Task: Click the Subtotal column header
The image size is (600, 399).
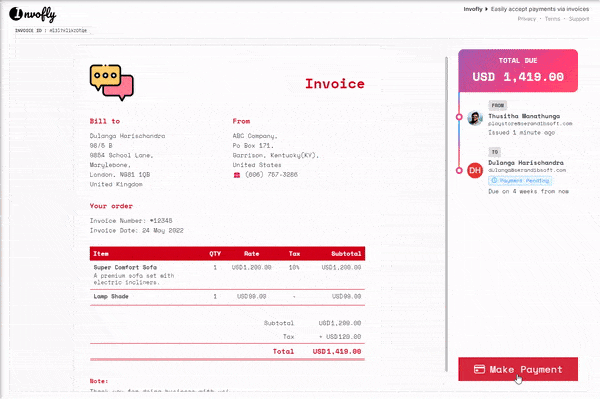Action: click(x=346, y=254)
